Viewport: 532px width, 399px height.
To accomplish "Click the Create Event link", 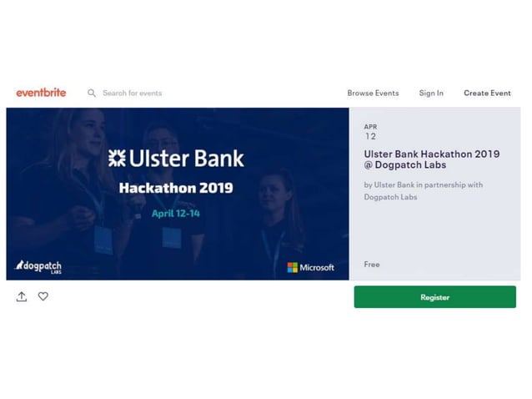I will click(x=487, y=93).
